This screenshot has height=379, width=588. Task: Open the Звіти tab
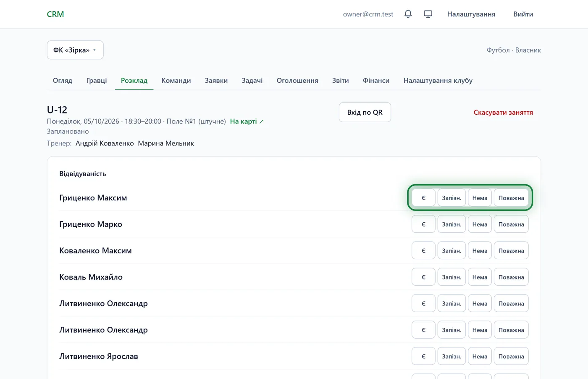click(341, 80)
